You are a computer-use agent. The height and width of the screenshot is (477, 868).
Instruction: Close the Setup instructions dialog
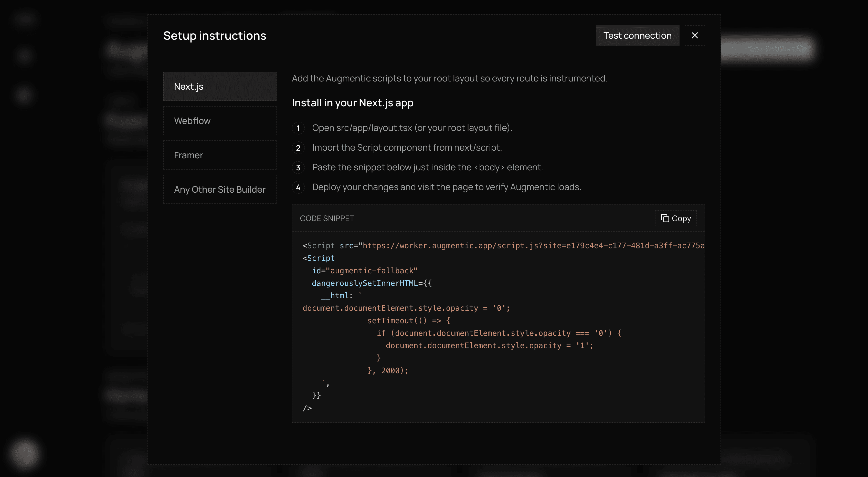[694, 35]
